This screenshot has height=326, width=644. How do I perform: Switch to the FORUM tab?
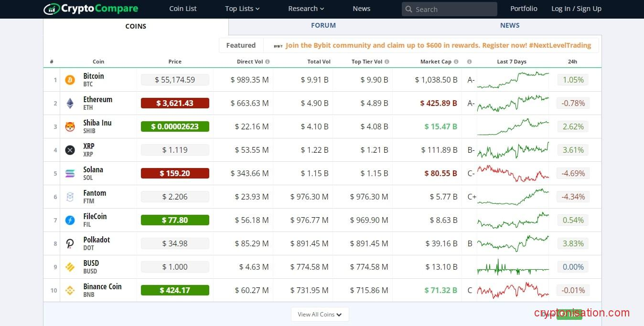tap(323, 25)
